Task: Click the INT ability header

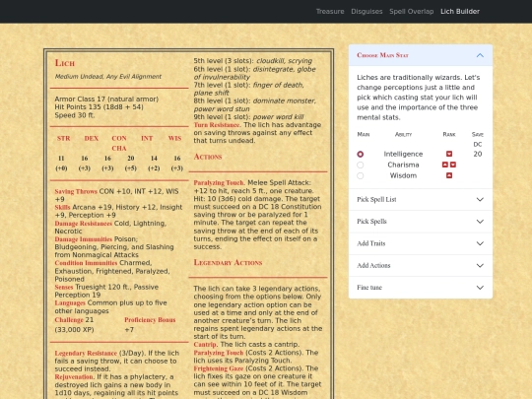Action: 147,139
